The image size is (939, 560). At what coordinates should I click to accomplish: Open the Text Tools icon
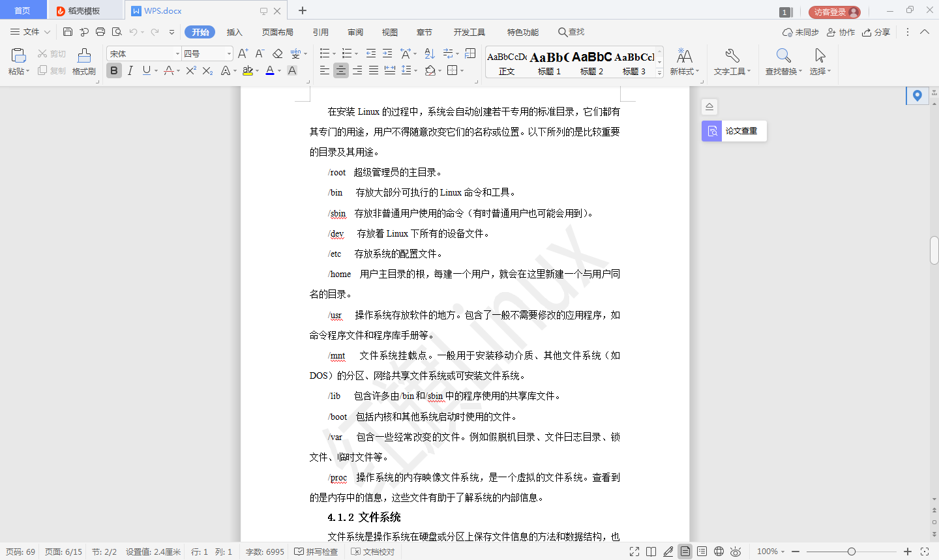pos(732,56)
